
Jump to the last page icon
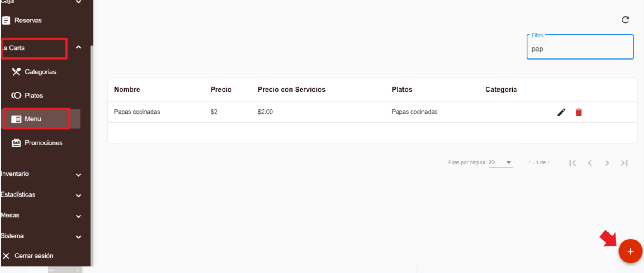(624, 163)
